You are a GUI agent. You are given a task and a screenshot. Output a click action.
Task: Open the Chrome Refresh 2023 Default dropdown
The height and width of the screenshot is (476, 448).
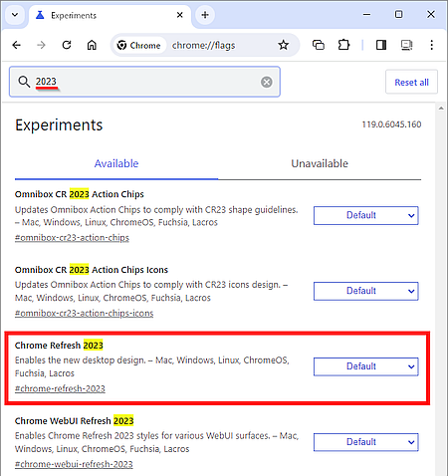(x=366, y=366)
